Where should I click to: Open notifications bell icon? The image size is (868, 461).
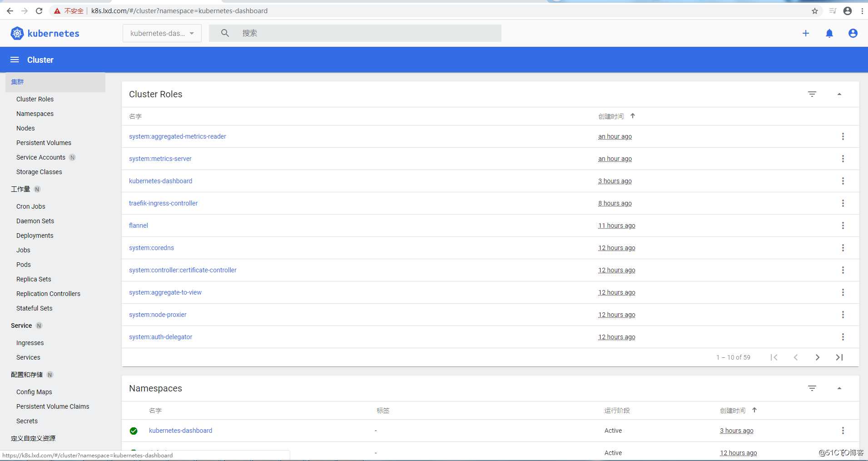(x=829, y=33)
